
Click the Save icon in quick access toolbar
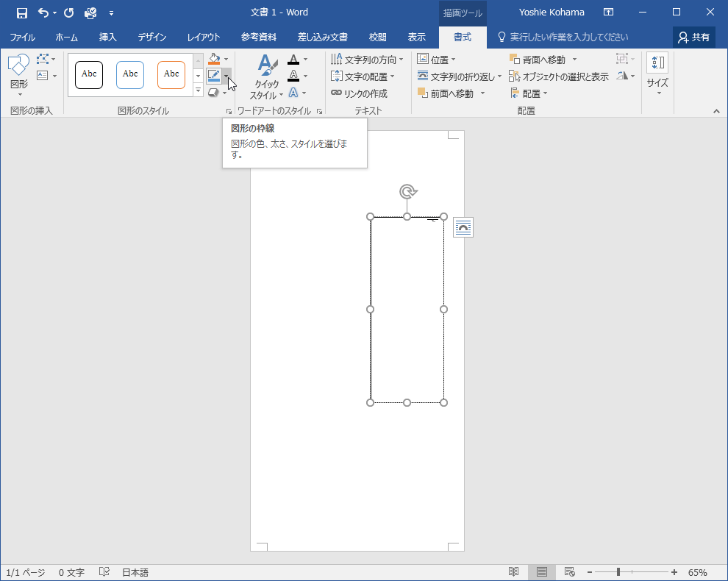tap(21, 13)
